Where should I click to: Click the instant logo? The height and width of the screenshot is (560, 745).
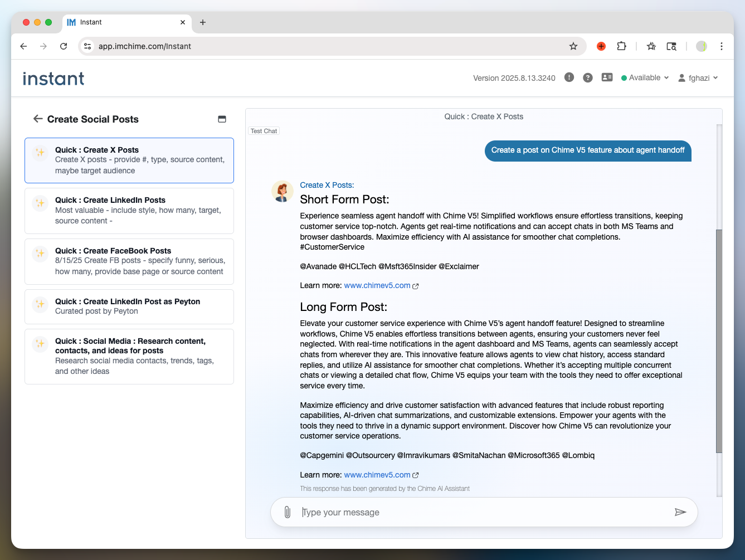point(53,79)
